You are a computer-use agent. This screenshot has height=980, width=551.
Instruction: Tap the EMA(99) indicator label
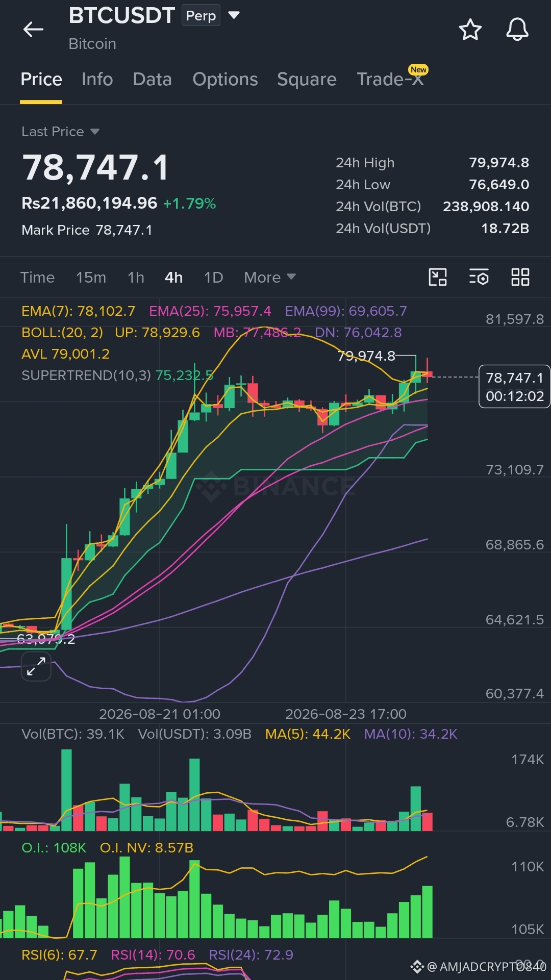[x=346, y=311]
